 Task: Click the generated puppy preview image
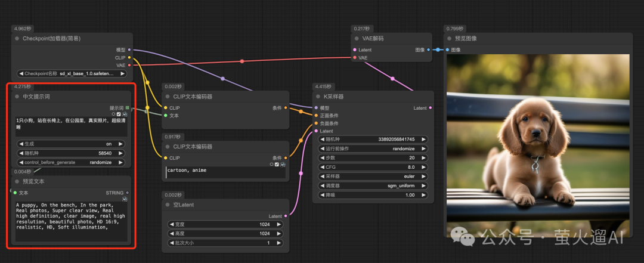point(538,146)
